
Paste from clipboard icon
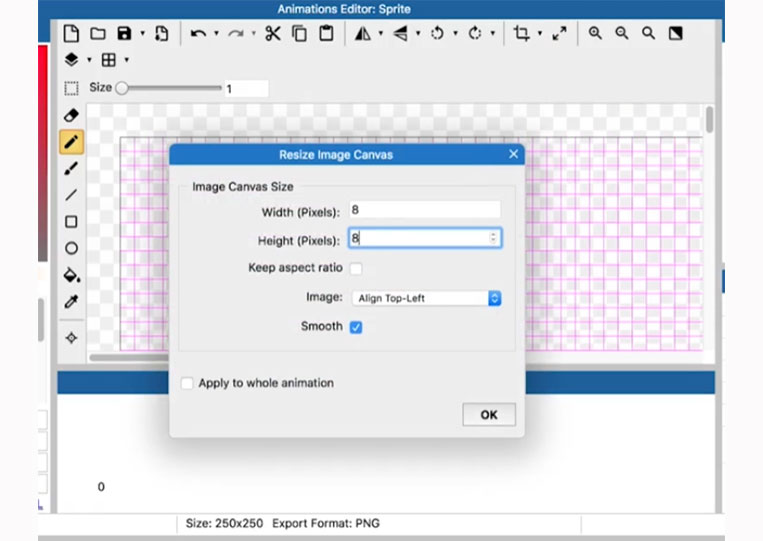tap(326, 34)
